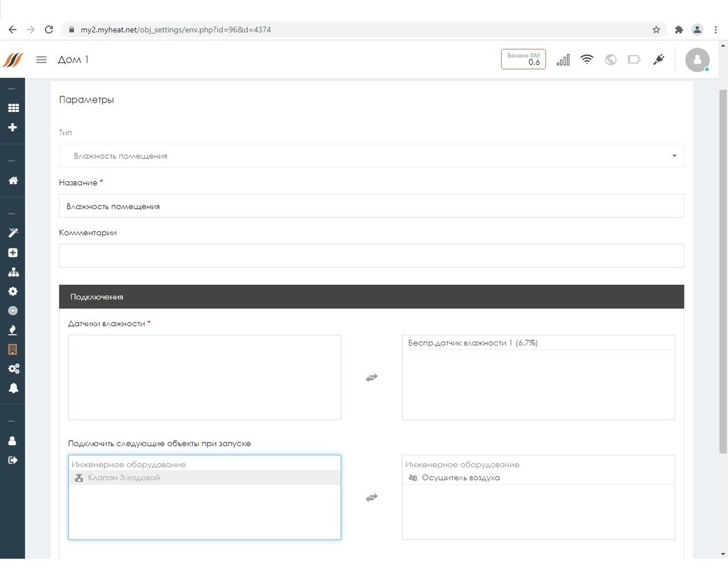Toggle the hamburger menu next to Дом 1
This screenshot has height=582, width=728.
(x=41, y=59)
